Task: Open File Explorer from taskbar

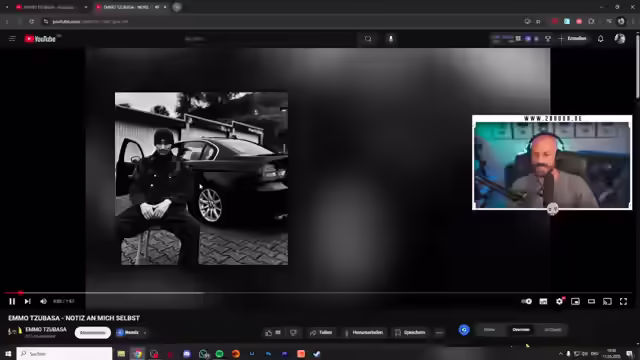Action: pos(121,353)
